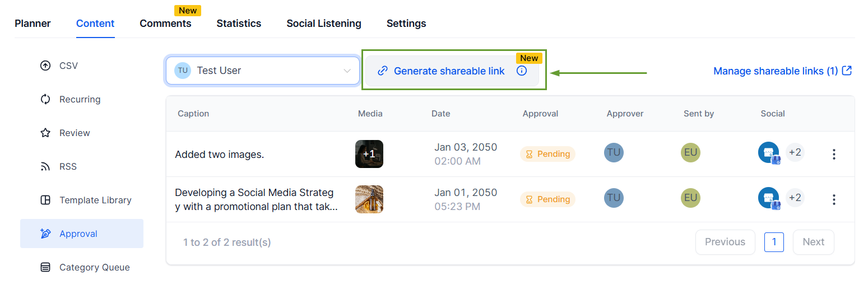Open the external link icon for Manage shareable links

[847, 71]
